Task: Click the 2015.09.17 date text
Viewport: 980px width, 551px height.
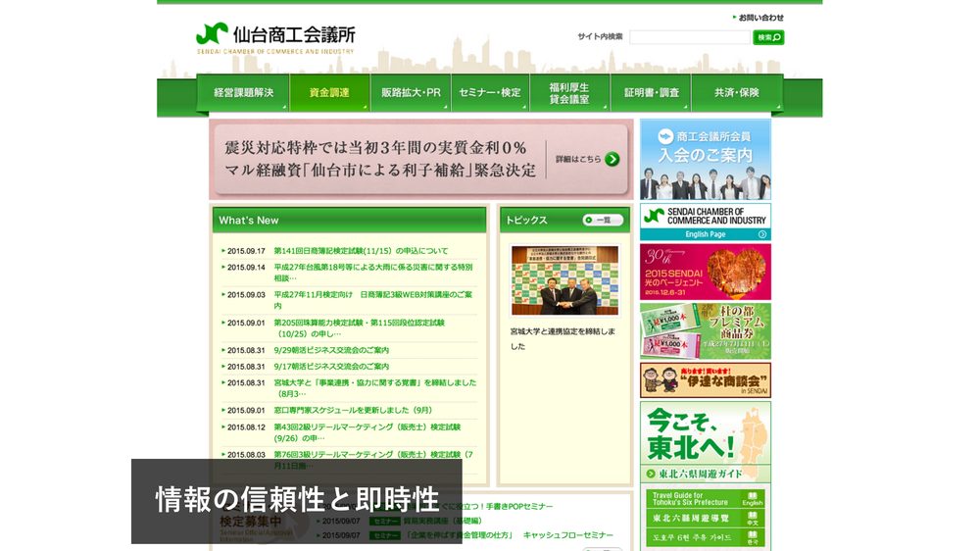Action: (x=246, y=251)
